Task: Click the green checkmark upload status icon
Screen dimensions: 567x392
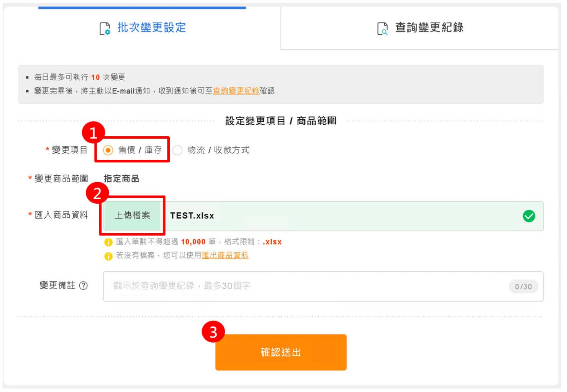Action: click(x=529, y=216)
